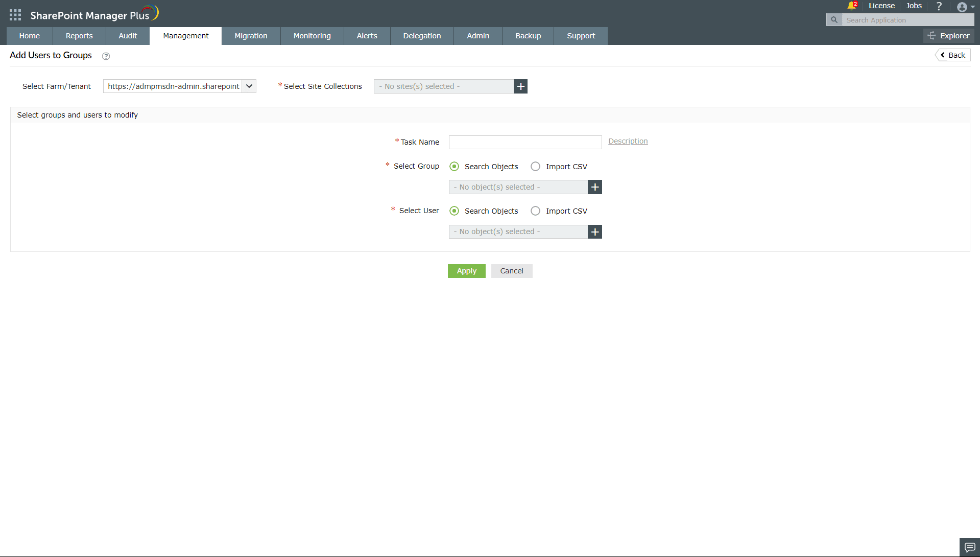Open the user account avatar menu
This screenshot has height=557, width=980.
[965, 7]
